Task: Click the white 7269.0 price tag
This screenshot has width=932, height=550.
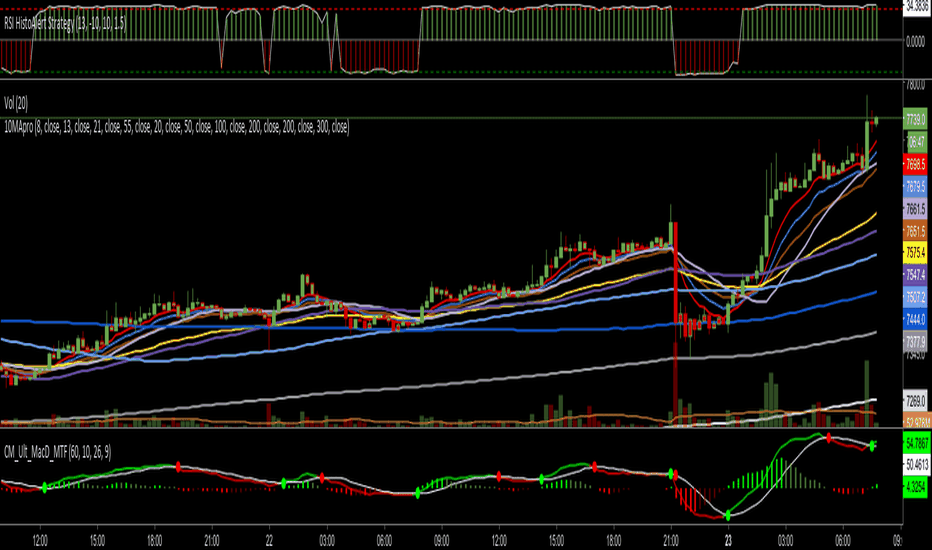Action: point(915,401)
